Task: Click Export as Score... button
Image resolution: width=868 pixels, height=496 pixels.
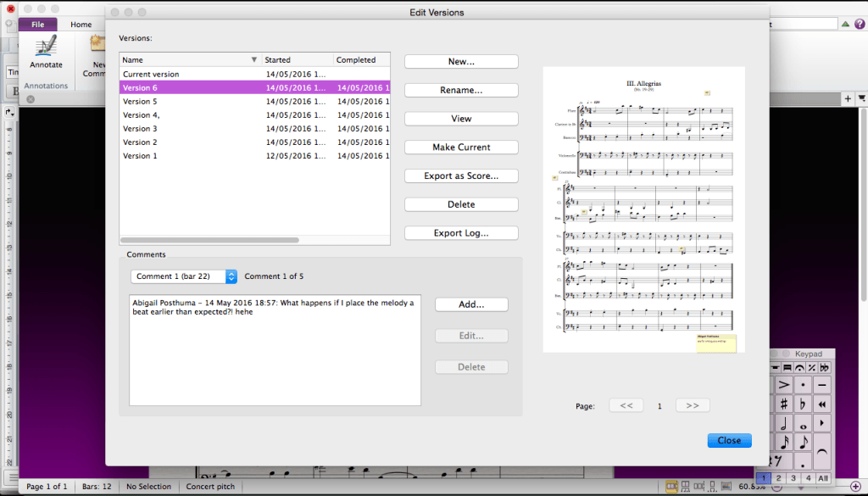Action: click(461, 176)
